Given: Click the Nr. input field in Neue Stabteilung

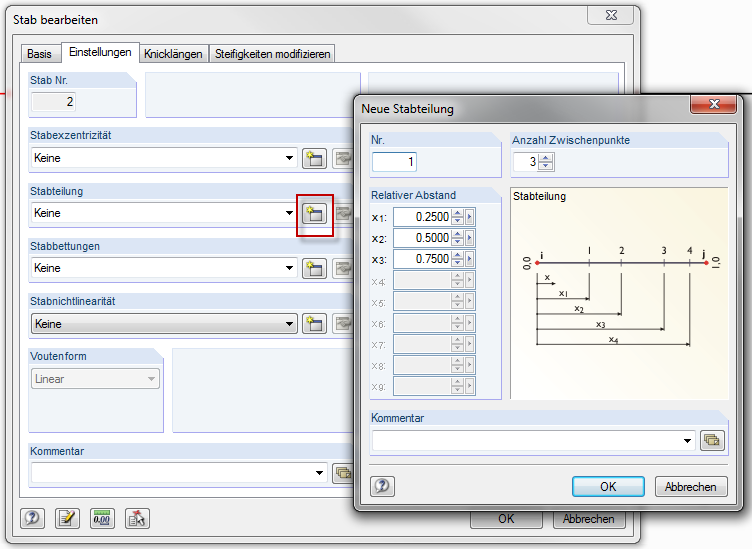Looking at the screenshot, I should coord(394,162).
